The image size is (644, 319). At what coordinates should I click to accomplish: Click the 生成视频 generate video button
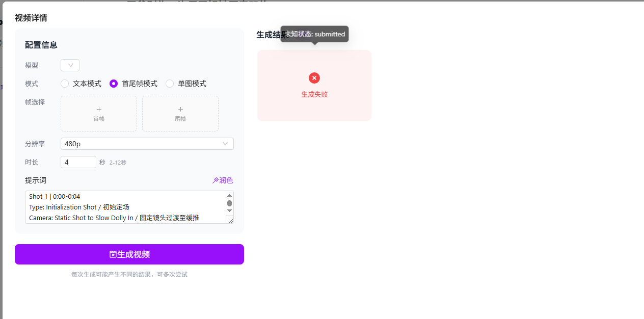point(129,254)
